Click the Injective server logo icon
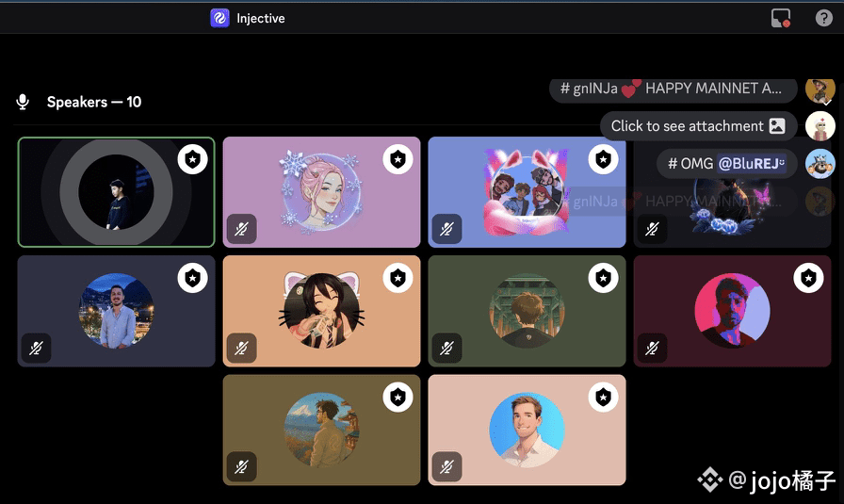Screen dimensions: 844x504 tap(219, 18)
